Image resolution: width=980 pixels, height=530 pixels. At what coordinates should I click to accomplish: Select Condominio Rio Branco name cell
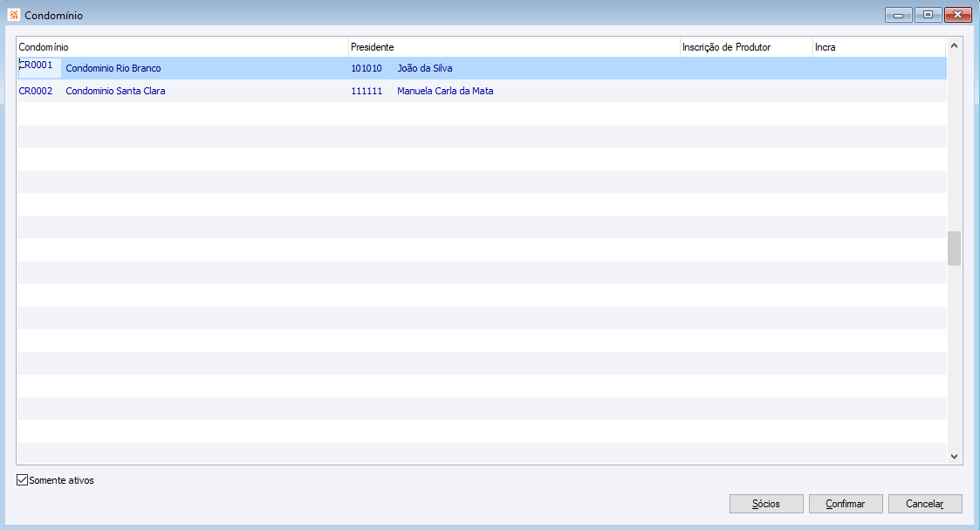[x=113, y=68]
